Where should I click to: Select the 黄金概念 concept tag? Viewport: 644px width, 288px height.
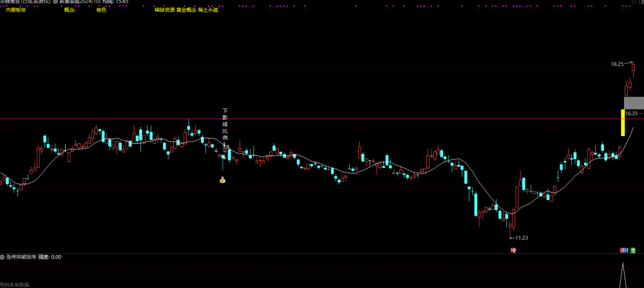[x=186, y=10]
